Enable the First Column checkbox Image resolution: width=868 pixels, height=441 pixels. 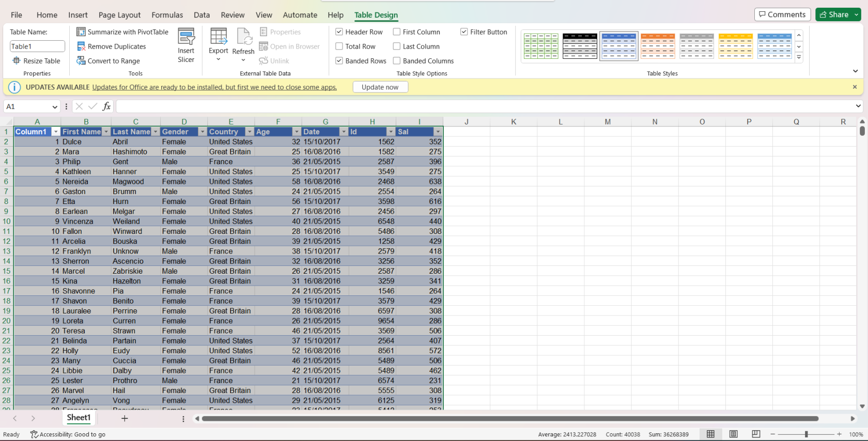point(397,32)
